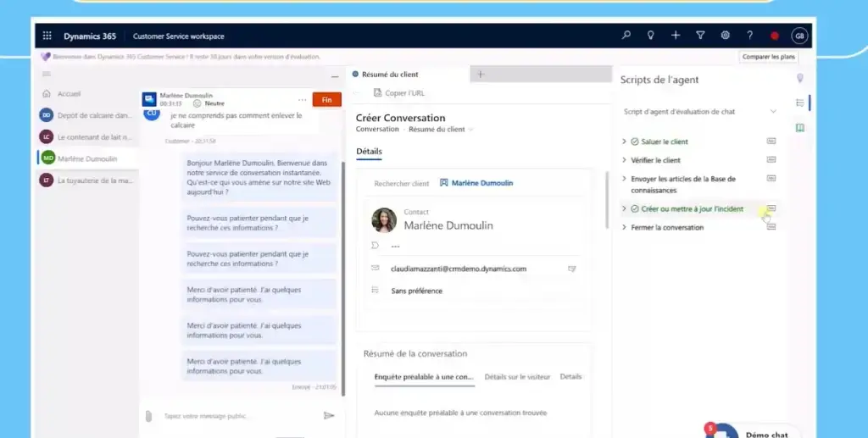Viewport: 868px width, 438px height.
Task: Click Marlène Dumoulin contact photo thumbnail
Action: [384, 220]
